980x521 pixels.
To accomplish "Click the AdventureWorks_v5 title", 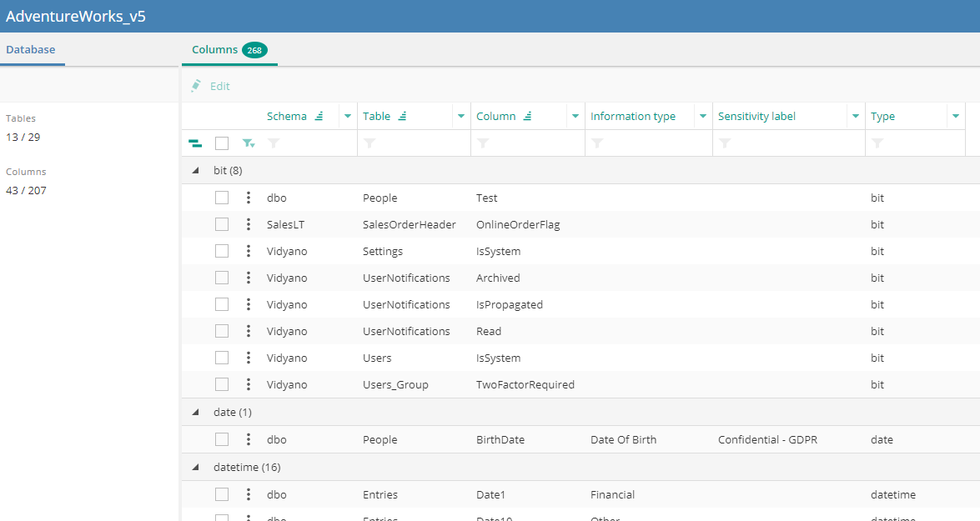I will 76,16.
